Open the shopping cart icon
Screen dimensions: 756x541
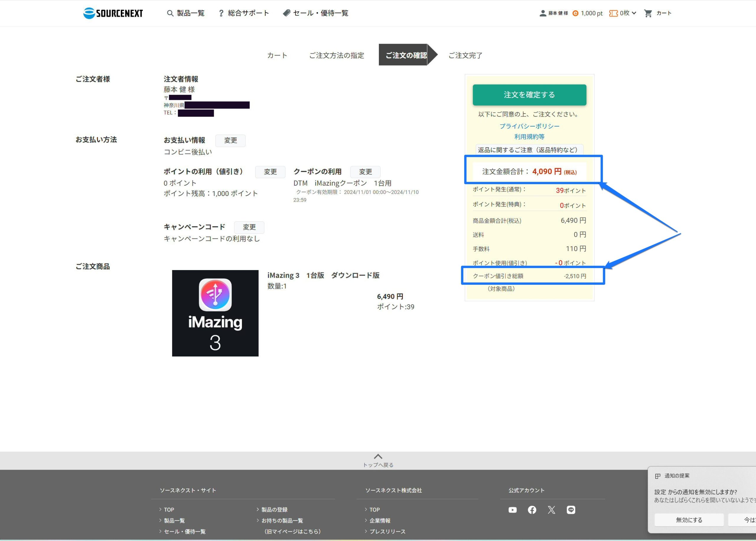coord(648,13)
